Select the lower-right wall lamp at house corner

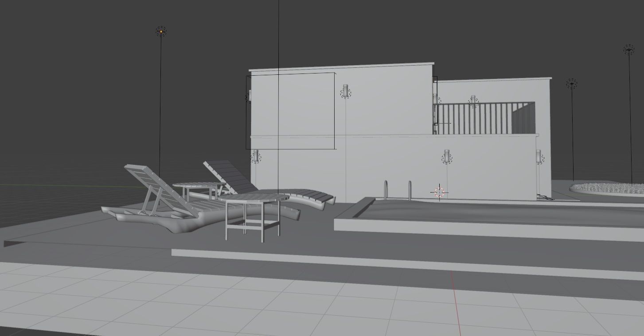(539, 157)
